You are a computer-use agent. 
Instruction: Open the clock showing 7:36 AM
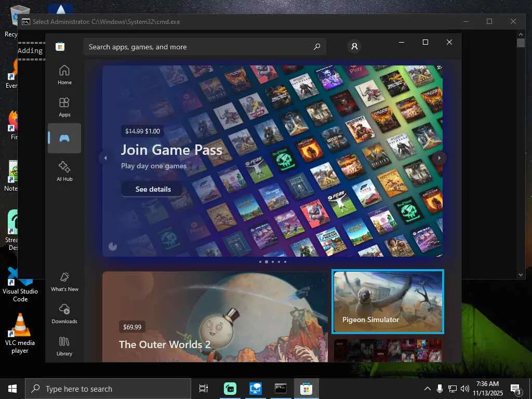coord(487,389)
